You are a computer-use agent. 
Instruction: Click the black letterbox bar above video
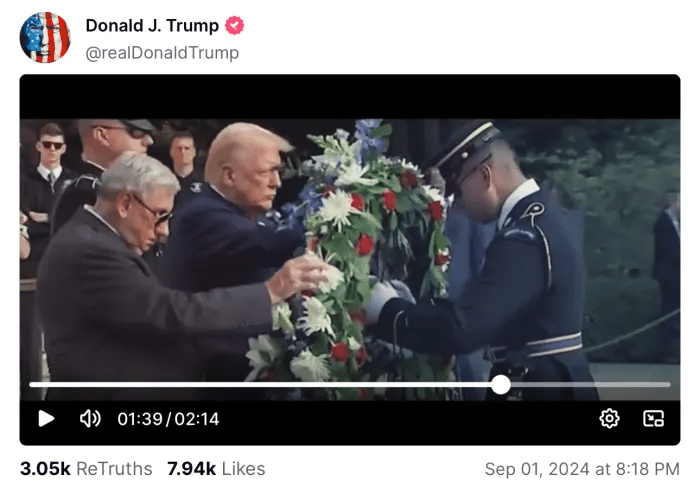pyautogui.click(x=350, y=97)
